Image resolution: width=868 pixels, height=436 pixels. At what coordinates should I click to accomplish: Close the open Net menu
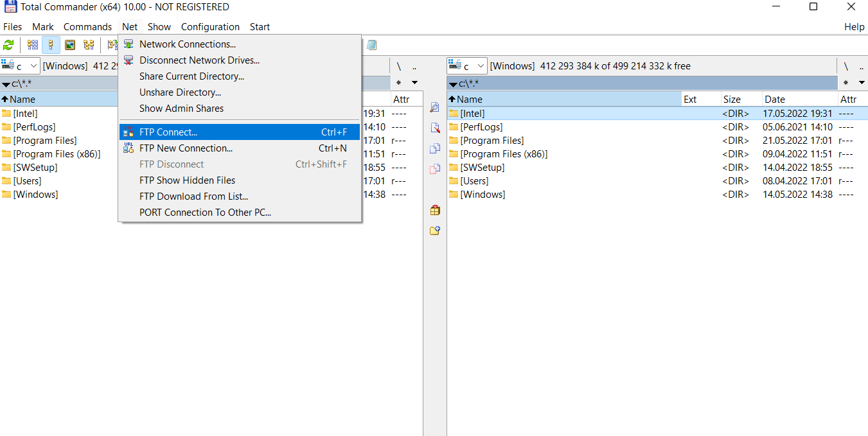pos(130,27)
